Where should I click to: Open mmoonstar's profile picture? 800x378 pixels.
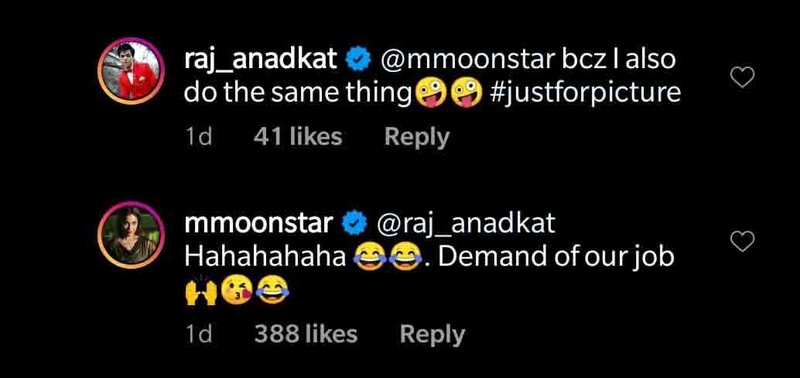131,235
